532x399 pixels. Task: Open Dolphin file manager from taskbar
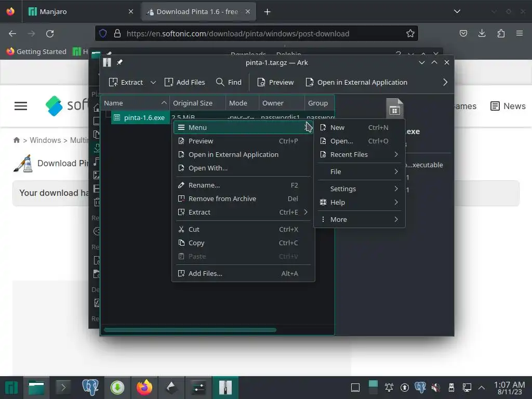(36, 388)
